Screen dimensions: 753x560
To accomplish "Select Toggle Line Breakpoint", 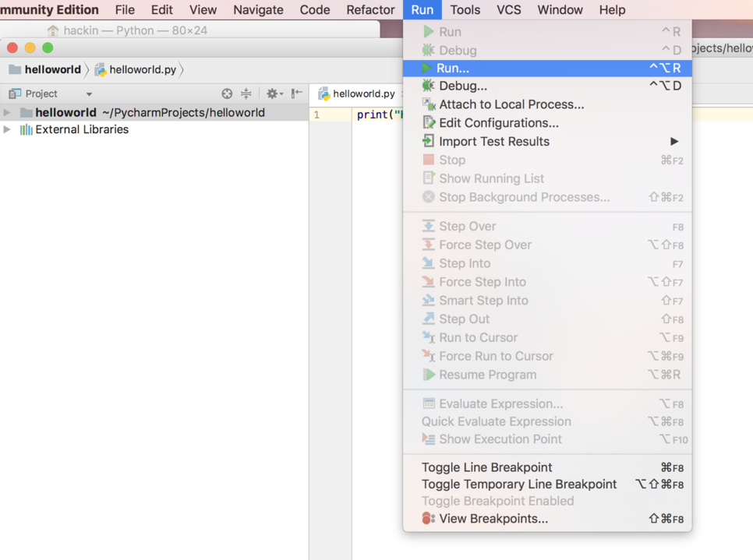I will coord(547,467).
